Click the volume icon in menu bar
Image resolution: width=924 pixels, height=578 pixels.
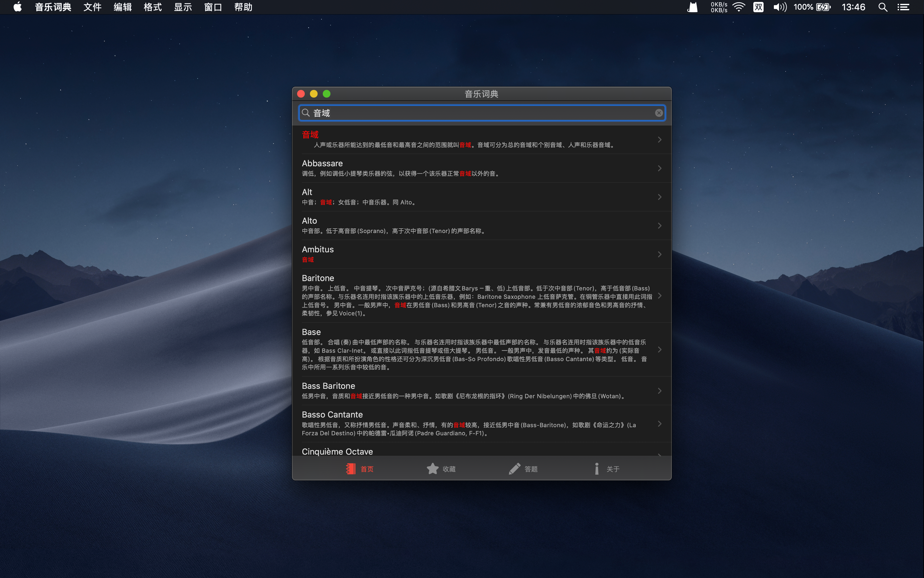(780, 7)
